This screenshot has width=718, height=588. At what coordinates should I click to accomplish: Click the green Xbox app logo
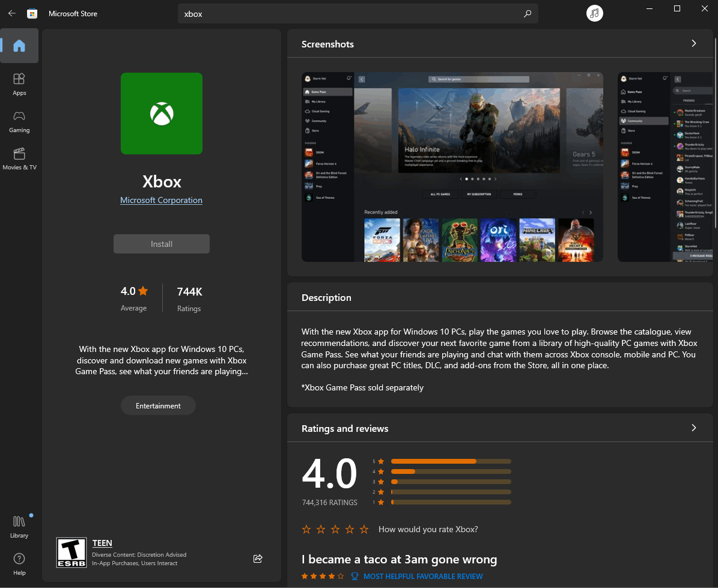click(x=162, y=114)
